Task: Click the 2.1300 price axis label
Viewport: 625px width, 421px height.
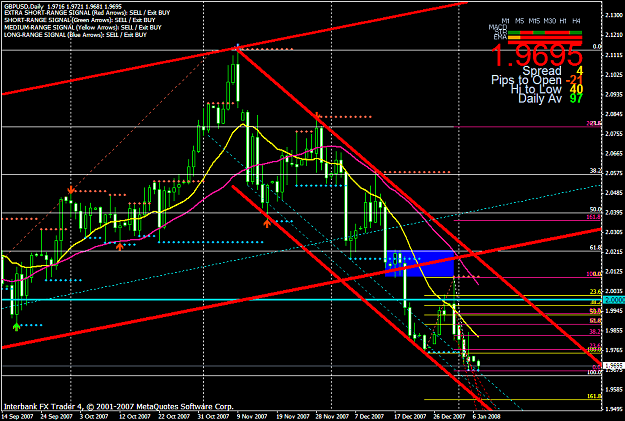Action: tap(613, 15)
